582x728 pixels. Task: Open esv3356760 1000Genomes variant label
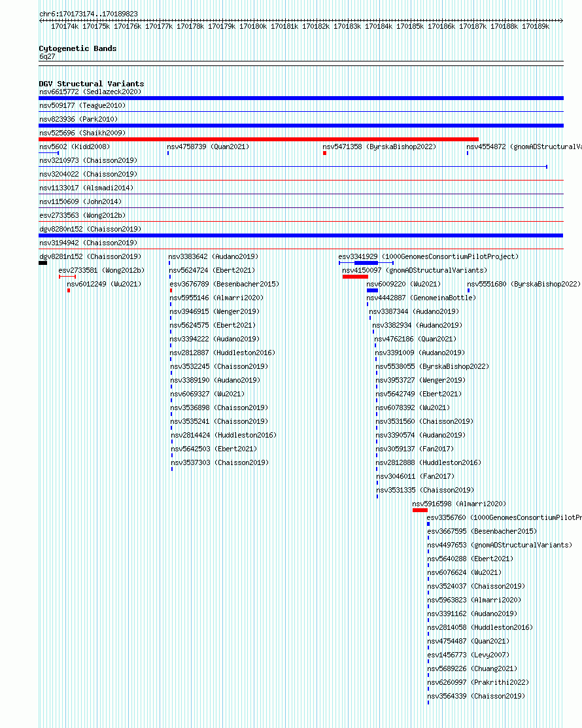(x=504, y=517)
